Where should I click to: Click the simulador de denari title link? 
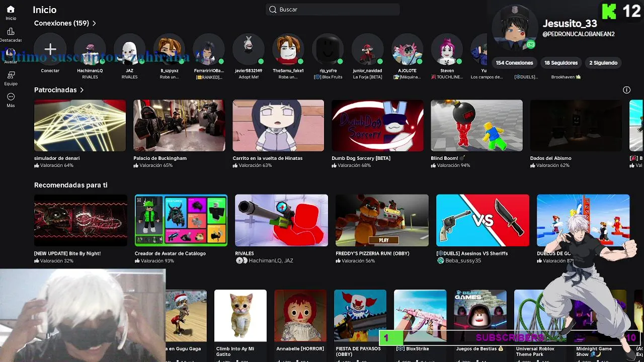[57, 158]
